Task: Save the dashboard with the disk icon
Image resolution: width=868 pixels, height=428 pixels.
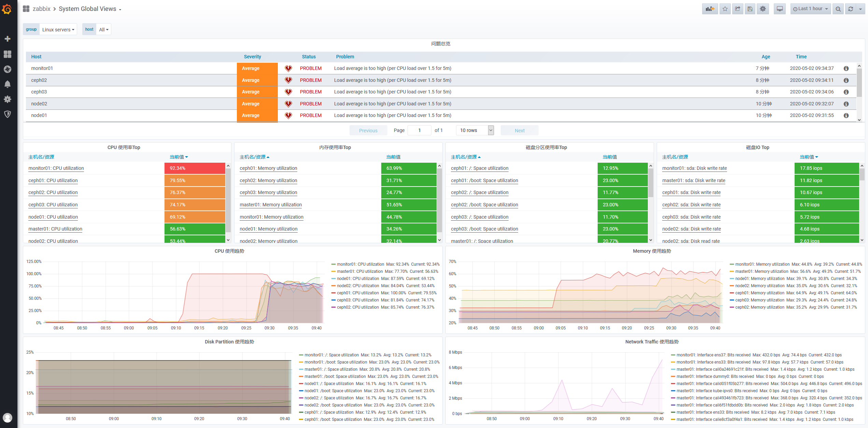Action: click(750, 9)
